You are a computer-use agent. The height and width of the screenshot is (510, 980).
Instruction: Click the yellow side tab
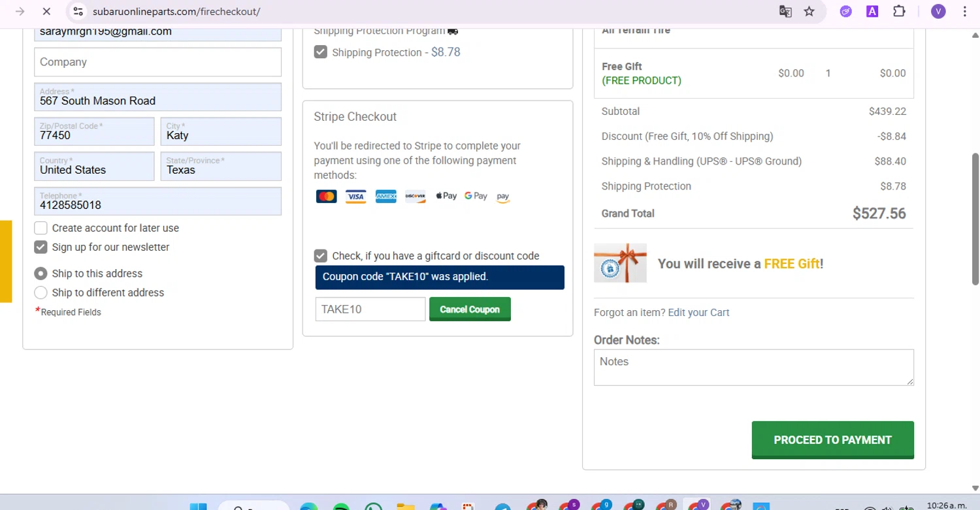(x=6, y=261)
